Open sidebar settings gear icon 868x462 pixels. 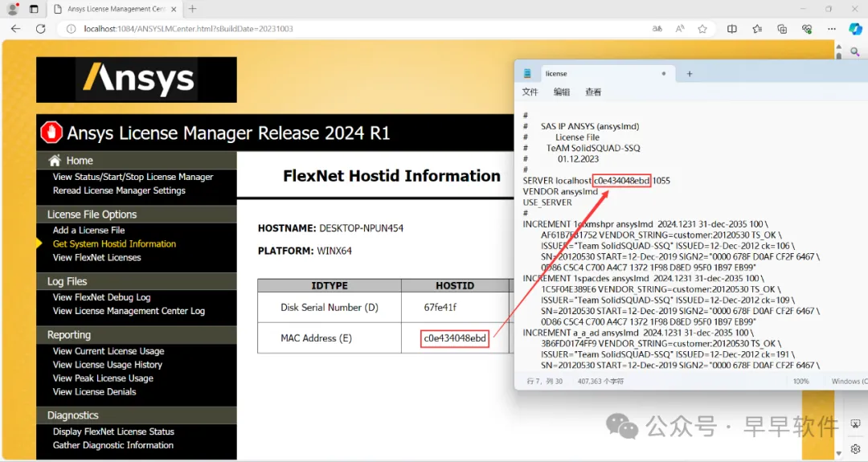tap(855, 448)
